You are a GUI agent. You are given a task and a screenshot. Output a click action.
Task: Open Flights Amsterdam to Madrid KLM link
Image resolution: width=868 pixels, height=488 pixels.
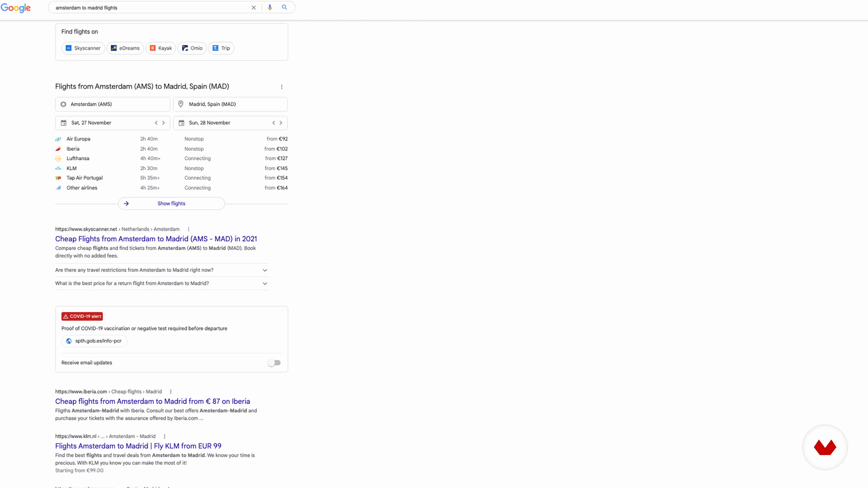click(138, 446)
